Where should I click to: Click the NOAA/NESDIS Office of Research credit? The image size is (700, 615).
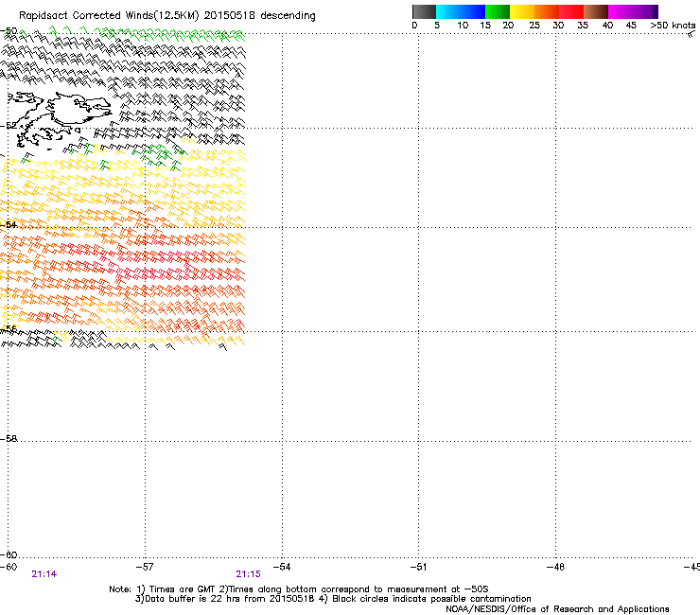tap(557, 609)
